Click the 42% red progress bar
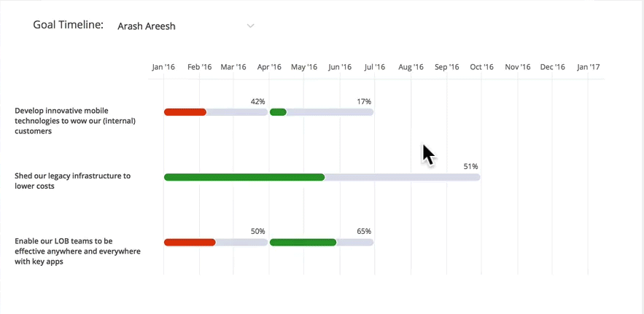This screenshot has height=314, width=644. click(216, 112)
